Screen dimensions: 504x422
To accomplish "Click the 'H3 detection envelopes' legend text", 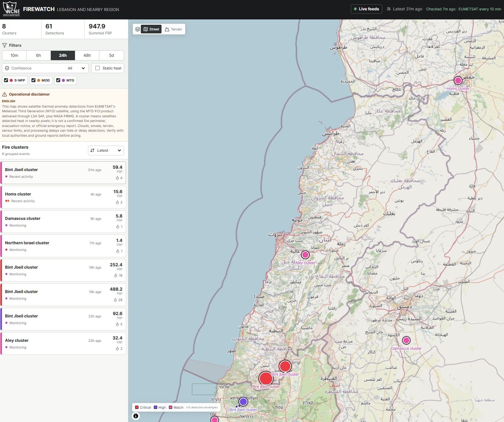I will tap(202, 408).
